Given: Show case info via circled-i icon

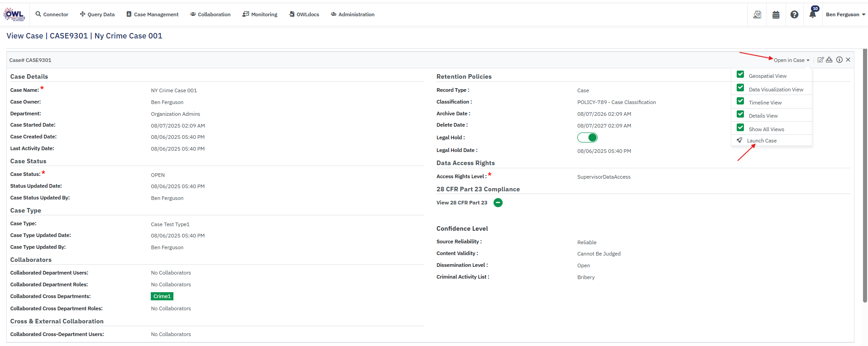Looking at the screenshot, I should (839, 60).
